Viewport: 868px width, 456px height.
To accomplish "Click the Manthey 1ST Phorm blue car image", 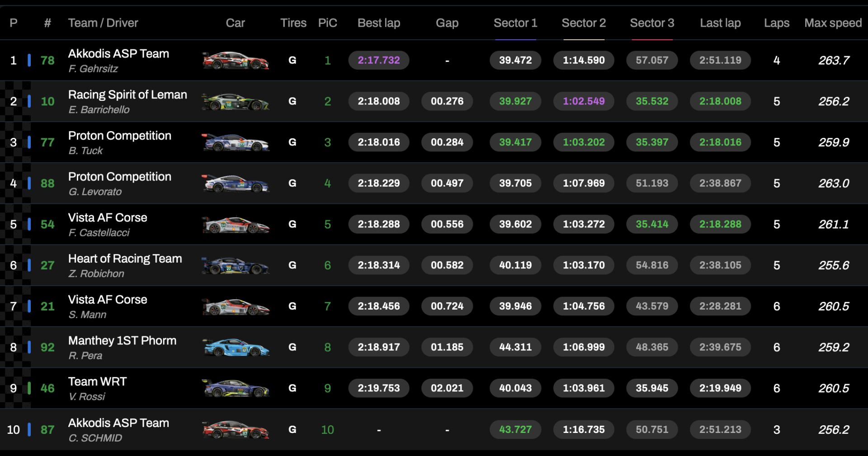I will point(236,348).
